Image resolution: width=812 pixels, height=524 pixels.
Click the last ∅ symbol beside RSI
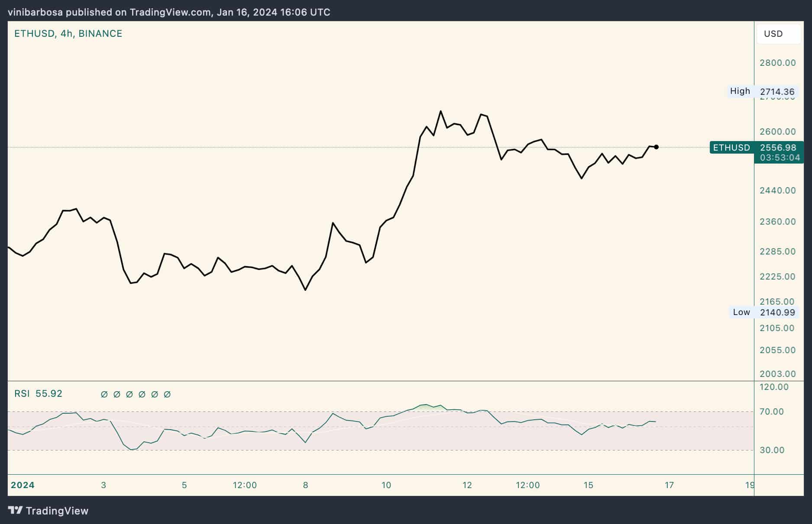(167, 394)
